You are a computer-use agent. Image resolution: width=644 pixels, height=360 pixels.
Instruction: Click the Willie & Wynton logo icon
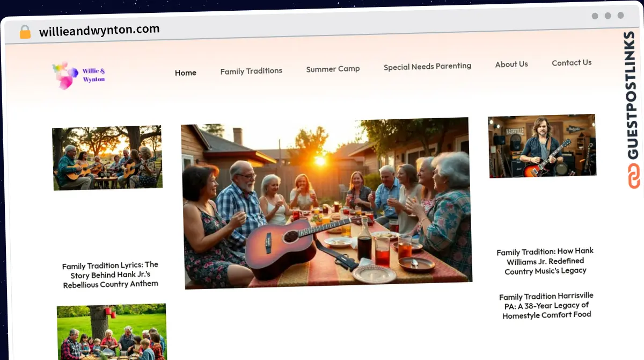coord(65,75)
